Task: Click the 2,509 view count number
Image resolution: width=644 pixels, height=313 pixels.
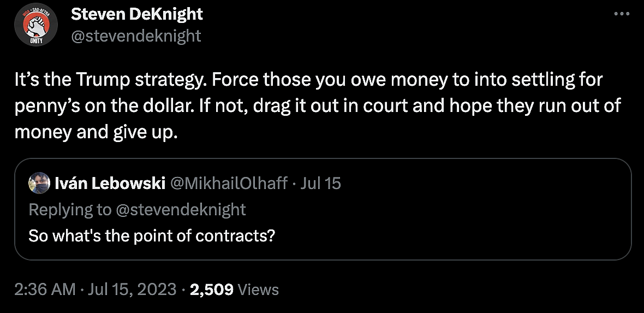Action: tap(211, 289)
